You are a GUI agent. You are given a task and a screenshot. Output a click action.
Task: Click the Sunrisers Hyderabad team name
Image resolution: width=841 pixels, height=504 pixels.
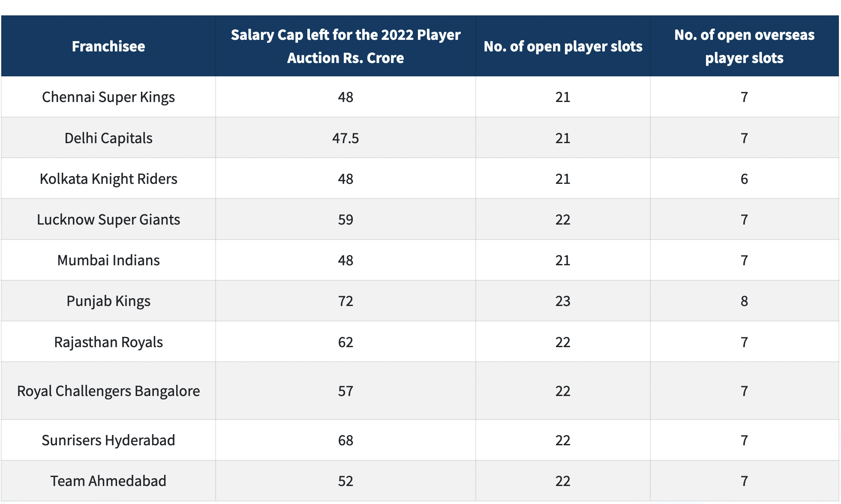pos(108,440)
